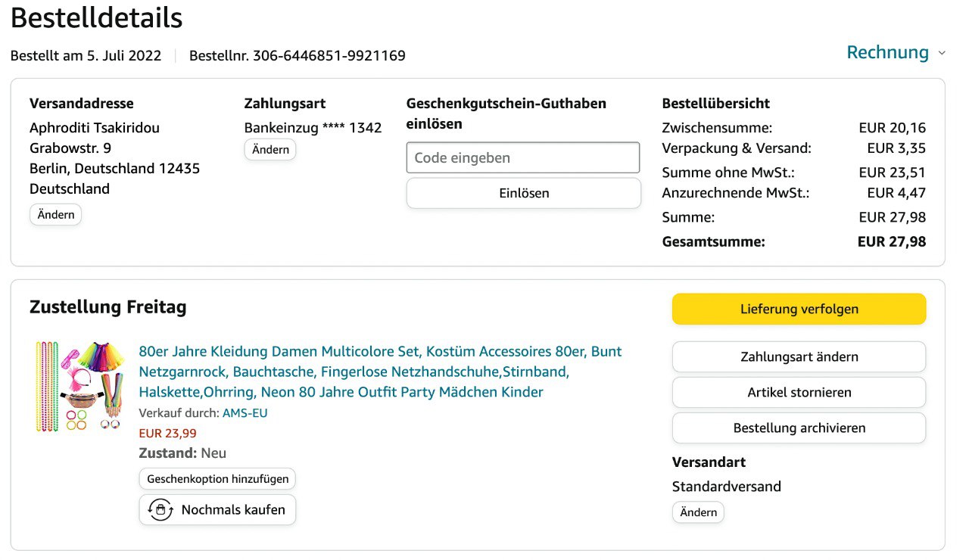Focus the Code eingeben gift card field
This screenshot has width=969, height=560.
(523, 158)
